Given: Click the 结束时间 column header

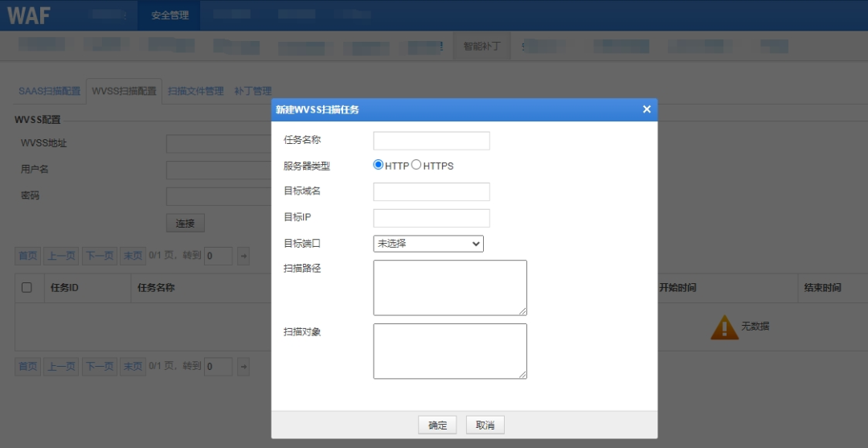Looking at the screenshot, I should pyautogui.click(x=823, y=287).
